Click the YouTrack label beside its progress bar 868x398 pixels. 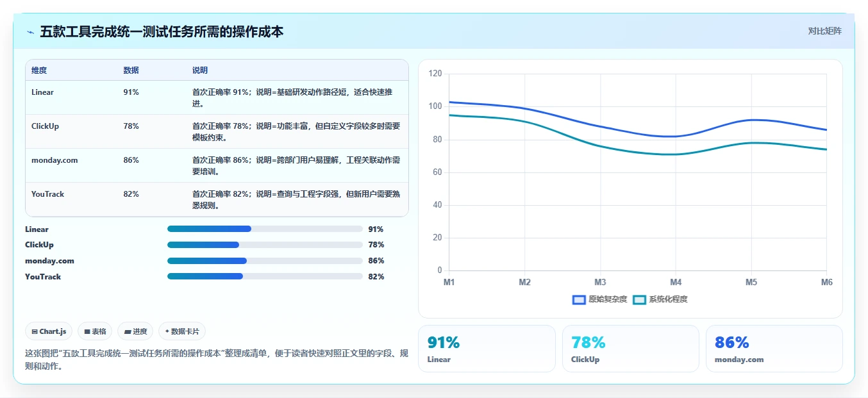click(x=43, y=276)
